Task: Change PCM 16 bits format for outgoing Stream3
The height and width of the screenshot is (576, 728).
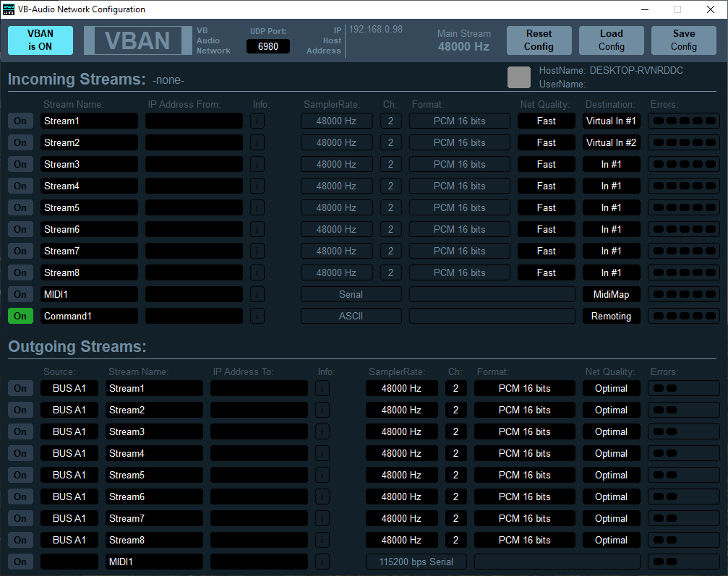Action: tap(524, 431)
